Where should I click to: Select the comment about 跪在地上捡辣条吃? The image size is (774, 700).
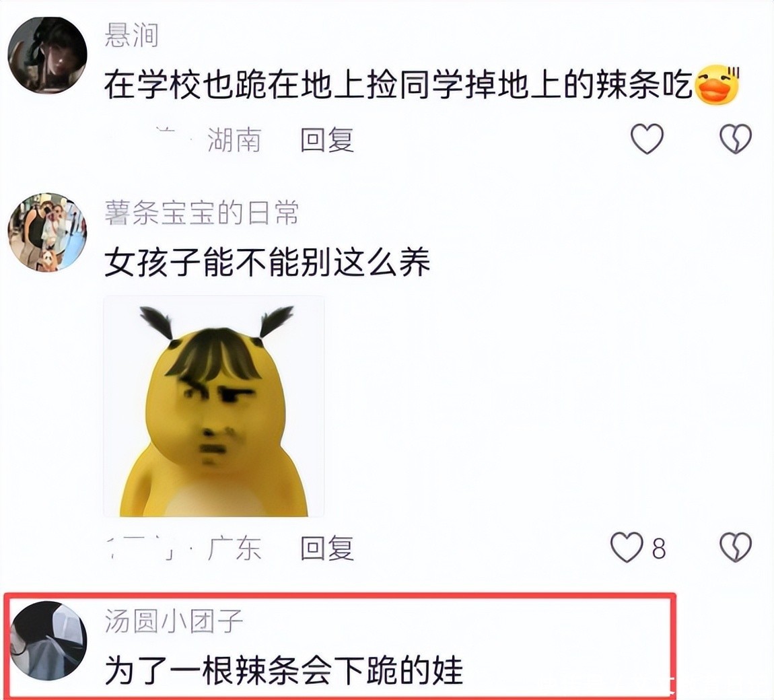(x=398, y=85)
